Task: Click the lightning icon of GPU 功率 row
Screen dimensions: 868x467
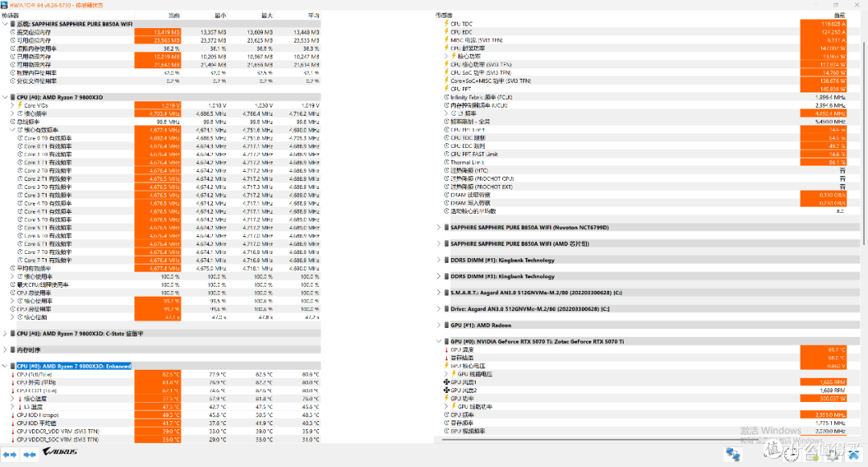Action: 446,399
